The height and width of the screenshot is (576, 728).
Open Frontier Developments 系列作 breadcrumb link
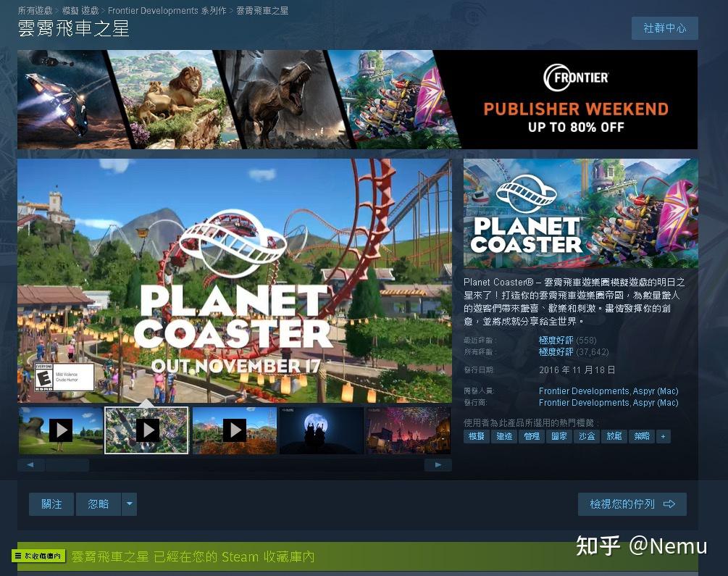click(167, 10)
